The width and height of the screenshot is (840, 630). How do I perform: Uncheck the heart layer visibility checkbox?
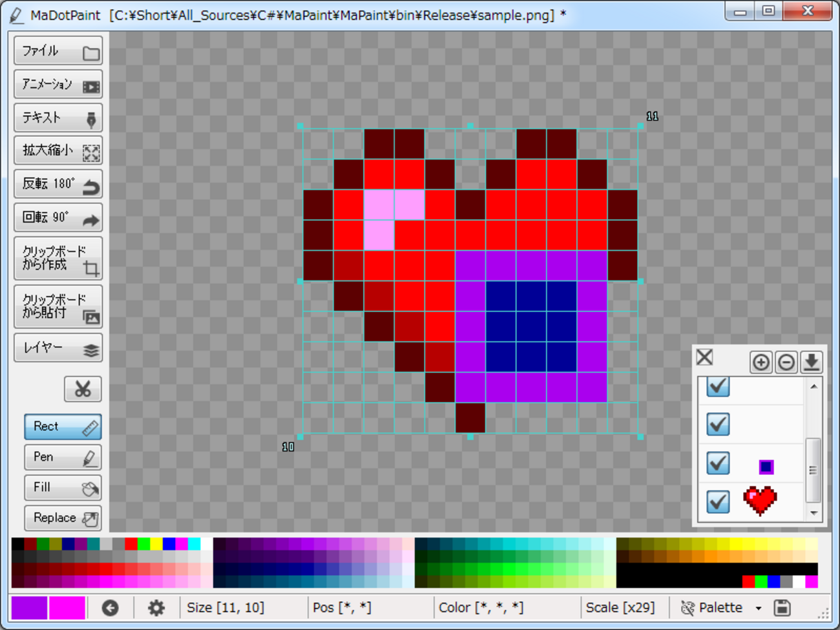point(718,501)
